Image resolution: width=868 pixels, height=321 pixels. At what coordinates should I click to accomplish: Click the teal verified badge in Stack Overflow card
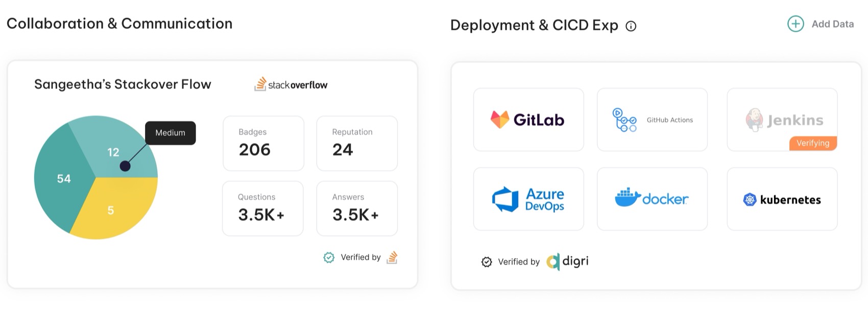(x=329, y=257)
